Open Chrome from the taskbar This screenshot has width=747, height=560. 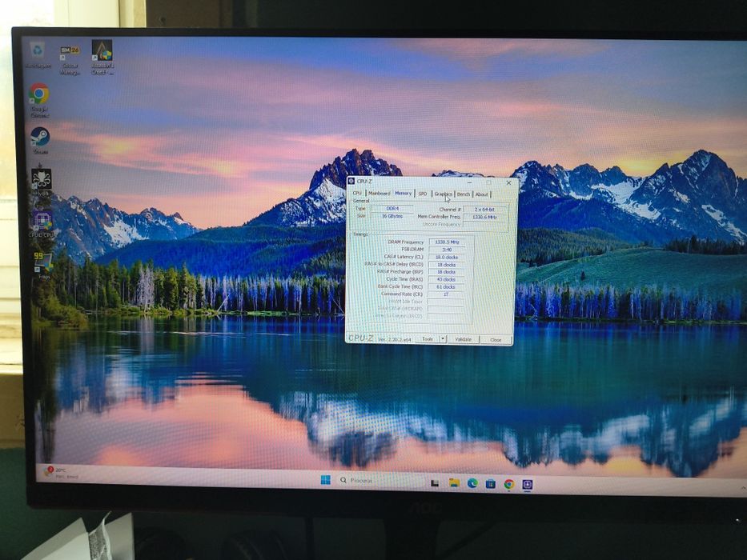(508, 484)
